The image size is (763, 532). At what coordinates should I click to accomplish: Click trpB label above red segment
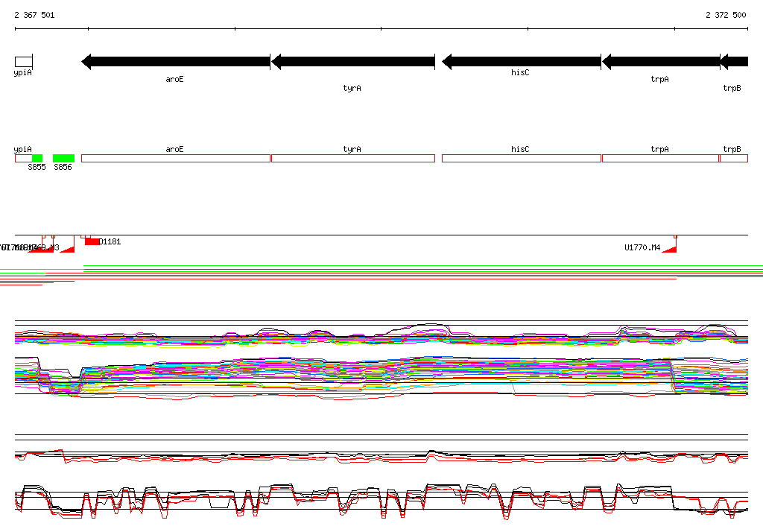click(x=732, y=150)
